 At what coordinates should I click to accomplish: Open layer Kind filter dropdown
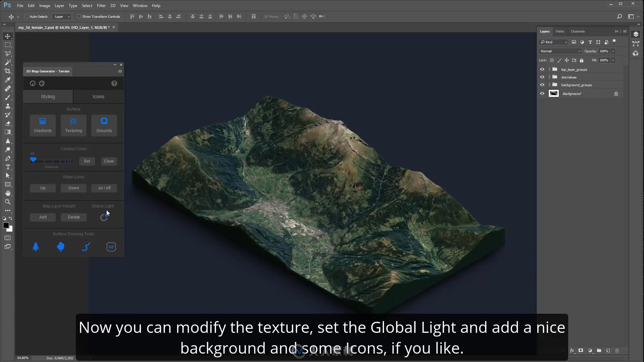tap(553, 42)
